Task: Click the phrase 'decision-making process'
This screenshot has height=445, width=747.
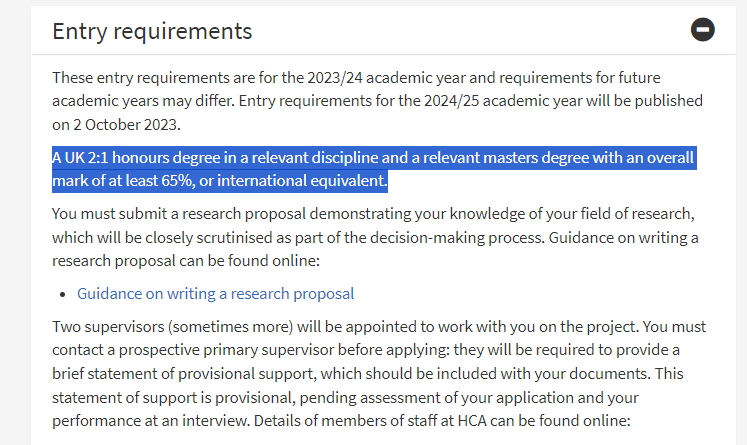Action: (x=456, y=238)
